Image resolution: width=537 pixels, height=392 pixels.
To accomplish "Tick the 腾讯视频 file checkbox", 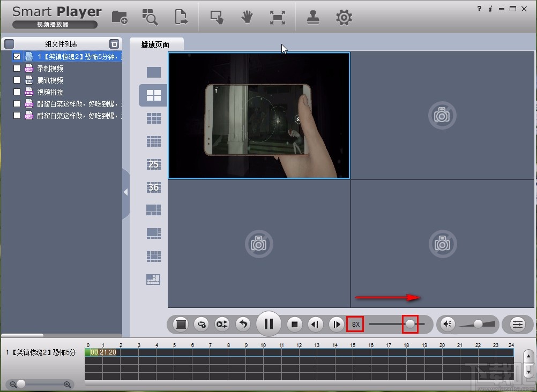I will [x=17, y=80].
